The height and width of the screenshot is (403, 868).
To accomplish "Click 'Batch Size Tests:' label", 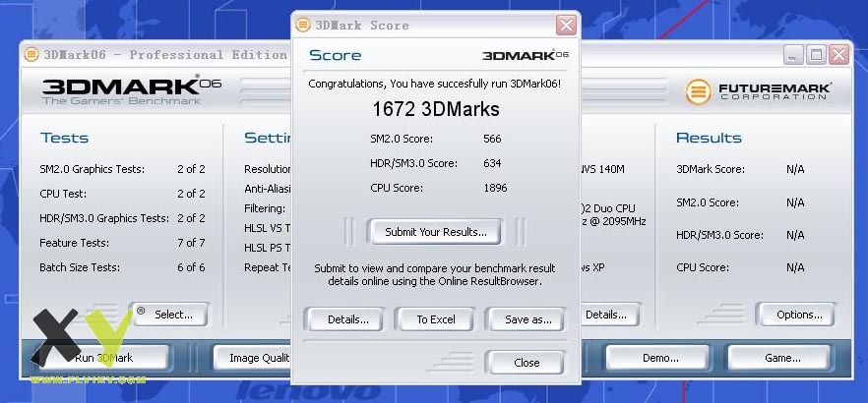I will [x=79, y=267].
